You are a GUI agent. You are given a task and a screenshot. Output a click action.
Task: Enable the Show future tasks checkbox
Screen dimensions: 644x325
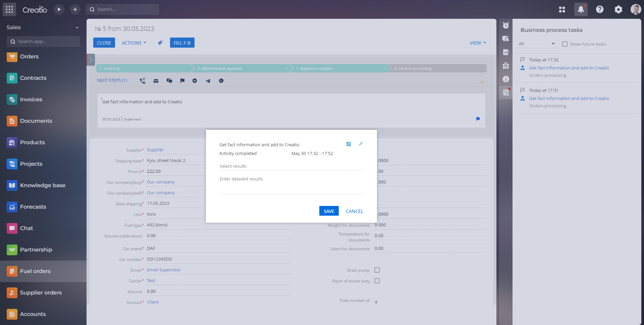(x=564, y=44)
